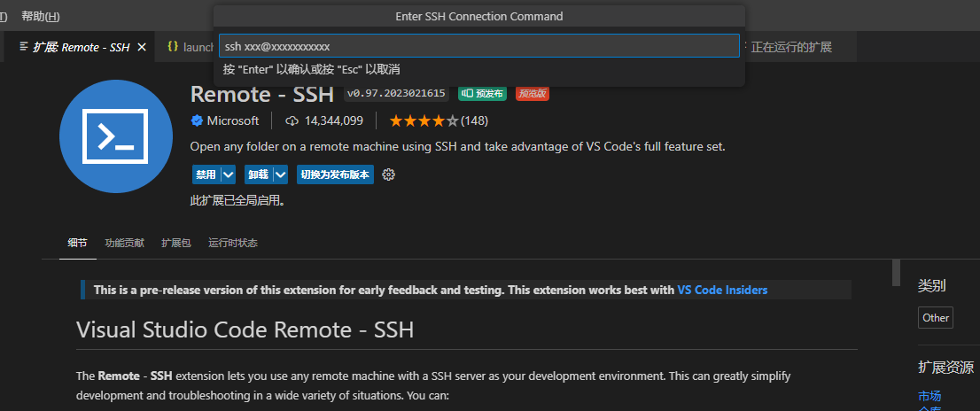Click the 预发布 green badge

point(482,93)
